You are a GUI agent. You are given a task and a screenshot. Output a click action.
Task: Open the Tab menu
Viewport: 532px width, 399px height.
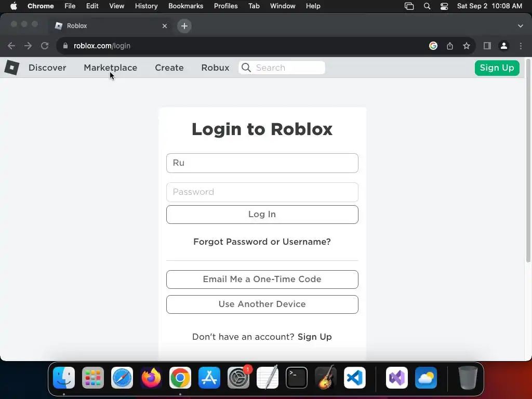[x=254, y=6]
